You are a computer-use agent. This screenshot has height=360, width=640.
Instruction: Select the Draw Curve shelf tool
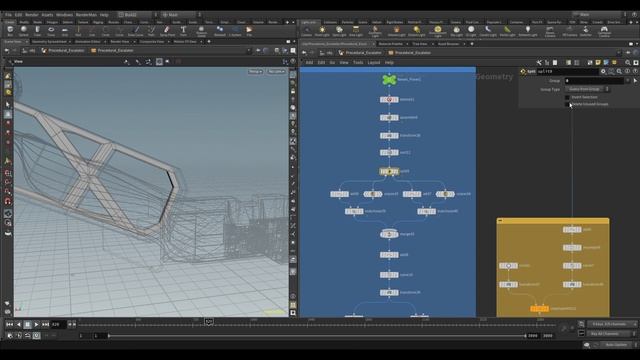tap(136, 31)
